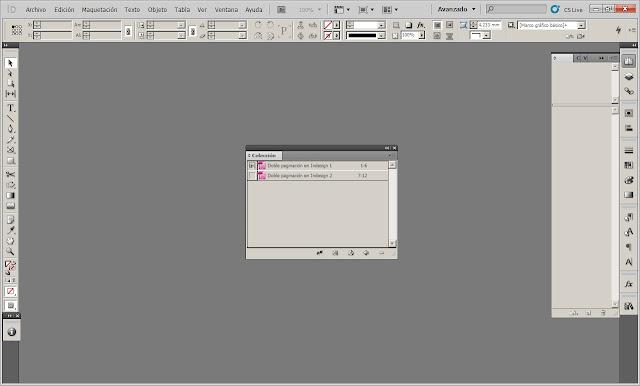Open the Effects fx panel icon in dock
The image size is (640, 386).
[629, 284]
